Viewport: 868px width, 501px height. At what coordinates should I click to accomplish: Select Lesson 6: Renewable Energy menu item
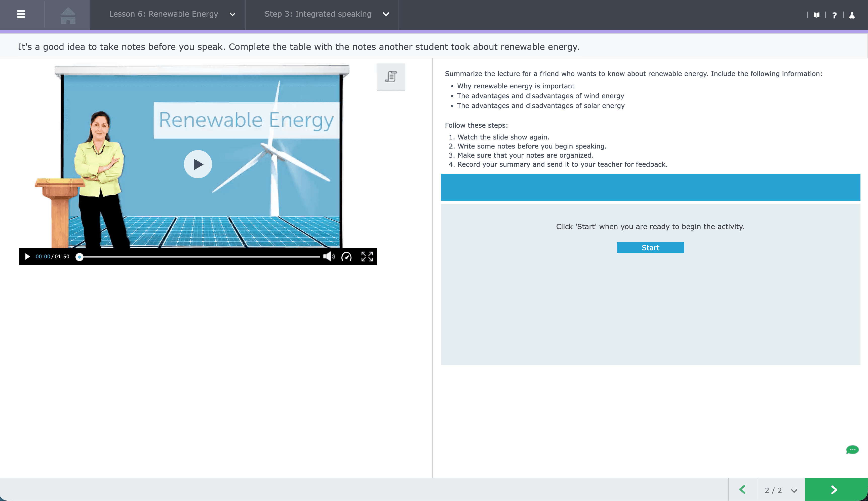163,14
